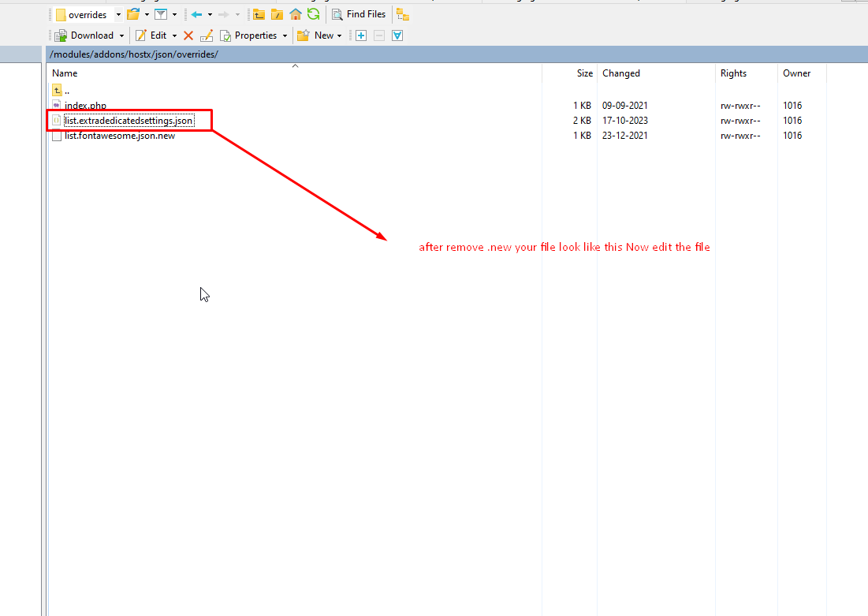Click the Find Files button

coord(359,14)
